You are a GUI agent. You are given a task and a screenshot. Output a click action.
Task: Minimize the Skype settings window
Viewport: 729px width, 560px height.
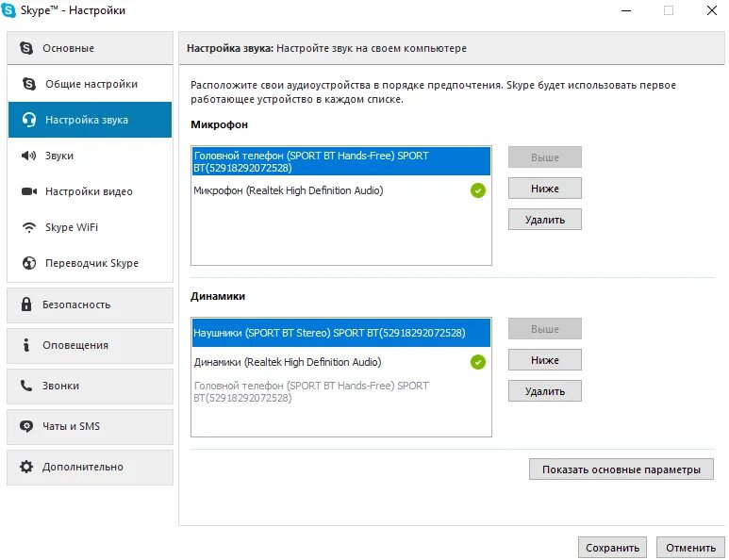(626, 10)
